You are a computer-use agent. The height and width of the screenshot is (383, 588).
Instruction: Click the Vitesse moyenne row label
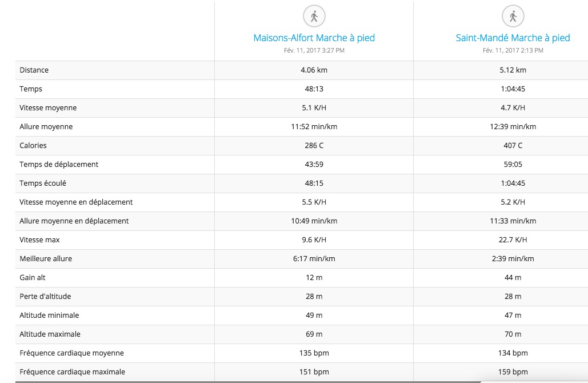point(48,108)
